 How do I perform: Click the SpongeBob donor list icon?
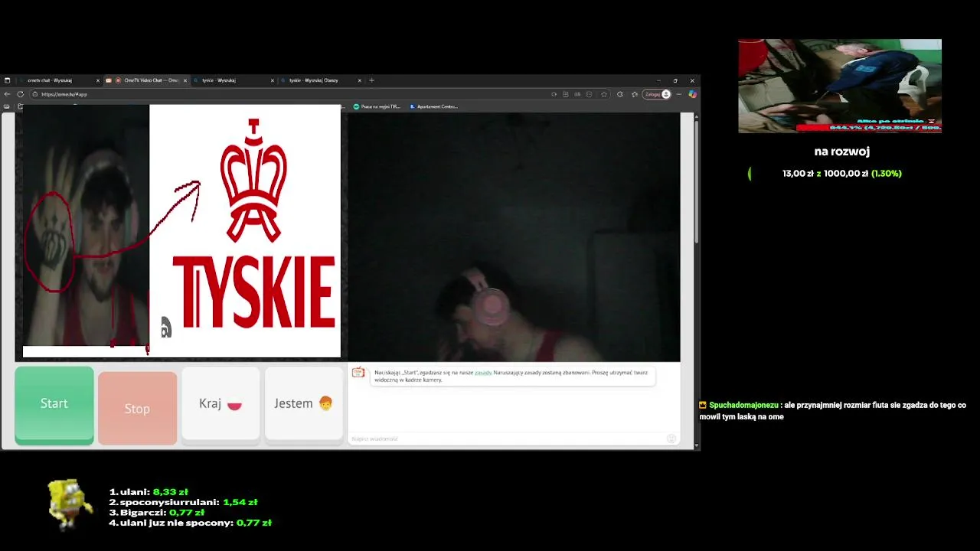point(69,504)
